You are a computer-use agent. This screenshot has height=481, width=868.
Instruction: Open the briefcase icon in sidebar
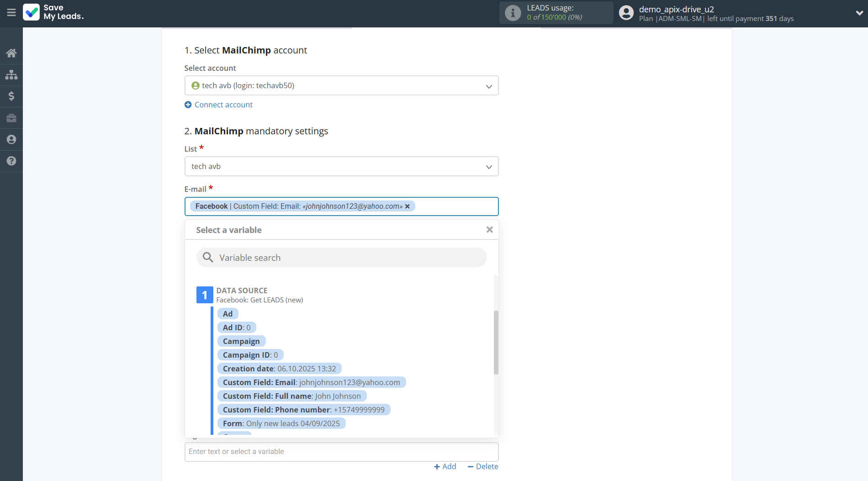point(11,118)
